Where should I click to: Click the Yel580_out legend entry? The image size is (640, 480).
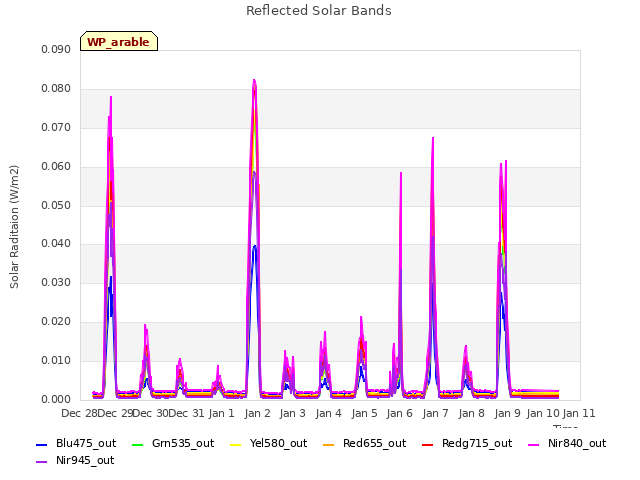269,444
